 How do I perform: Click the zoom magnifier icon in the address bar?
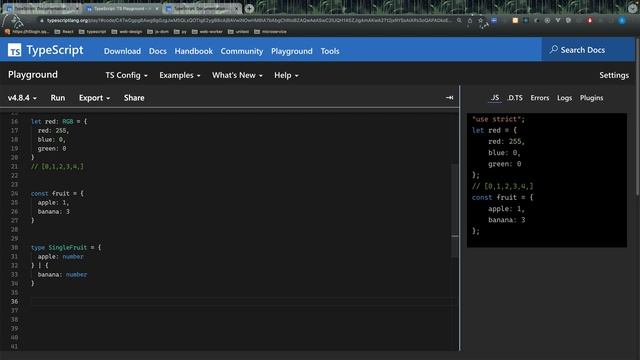coord(459,20)
